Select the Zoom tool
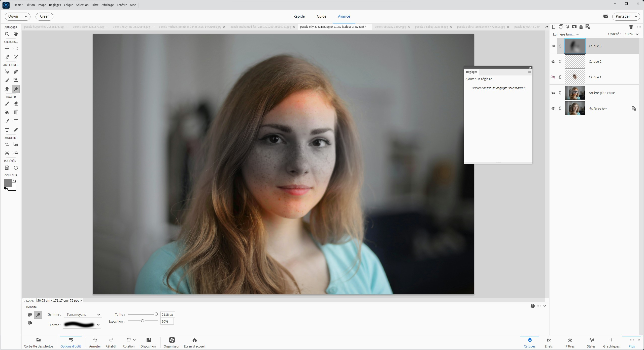 click(x=7, y=34)
